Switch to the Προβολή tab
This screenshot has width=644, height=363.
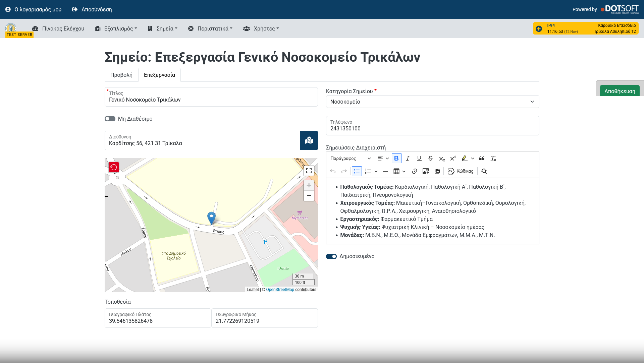pos(121,75)
